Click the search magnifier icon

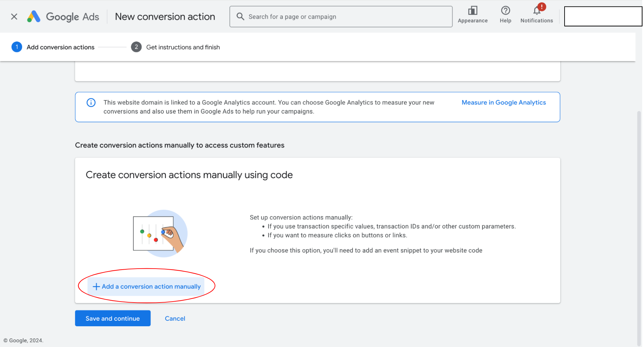point(240,16)
